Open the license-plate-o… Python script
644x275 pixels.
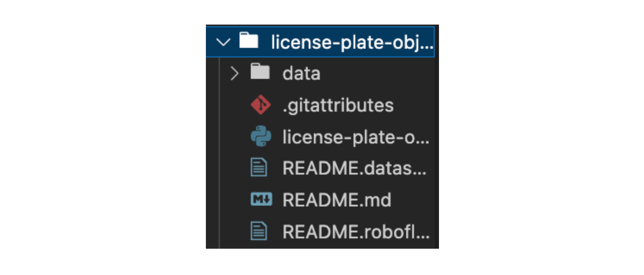(x=356, y=137)
